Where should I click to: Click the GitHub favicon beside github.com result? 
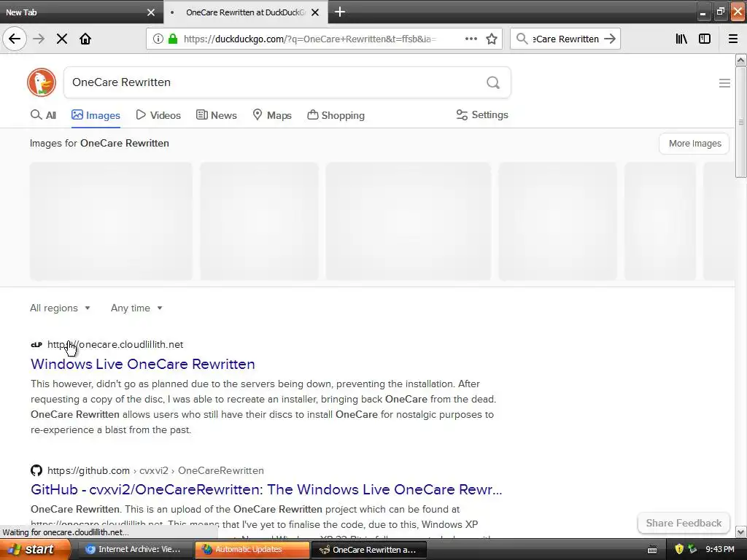tap(36, 470)
